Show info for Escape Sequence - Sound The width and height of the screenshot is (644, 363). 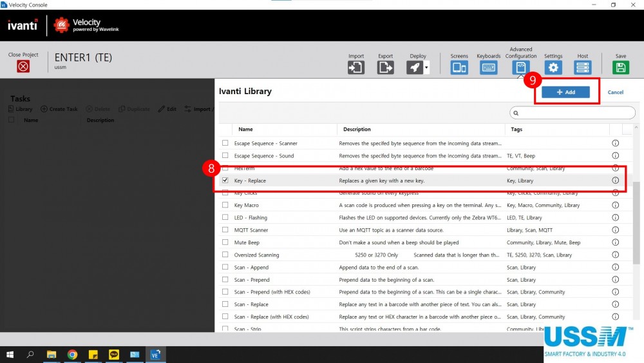click(x=615, y=155)
